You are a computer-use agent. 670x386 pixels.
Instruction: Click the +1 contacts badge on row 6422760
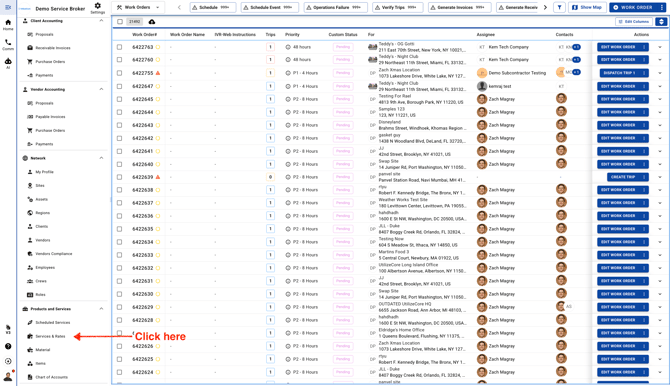pyautogui.click(x=576, y=60)
